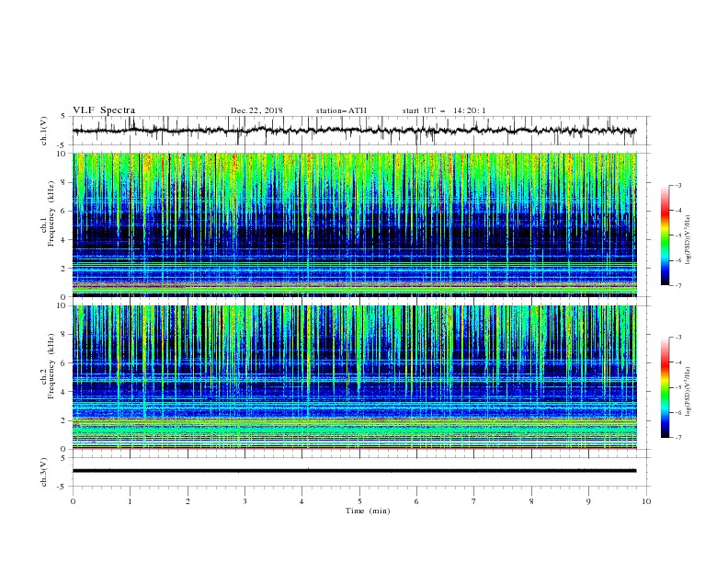The image size is (728, 563).
Task: Click the "Time (min)" axis title
Action: [368, 511]
